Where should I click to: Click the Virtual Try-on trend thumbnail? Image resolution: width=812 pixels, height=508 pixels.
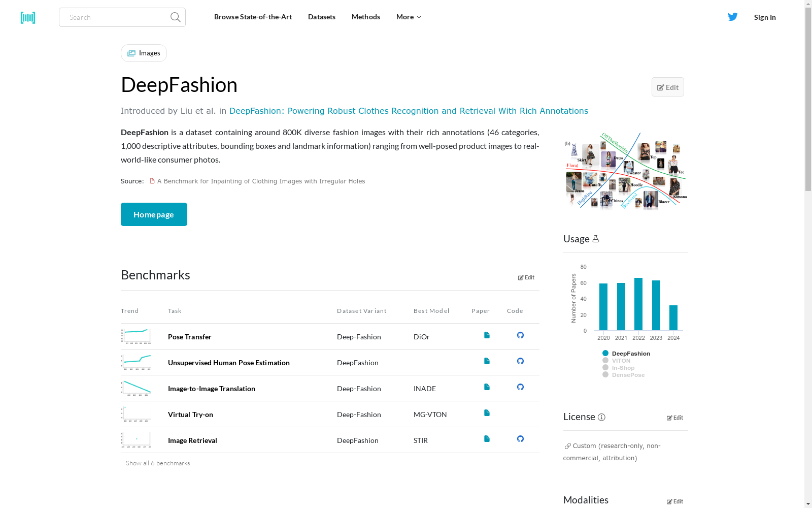136,414
